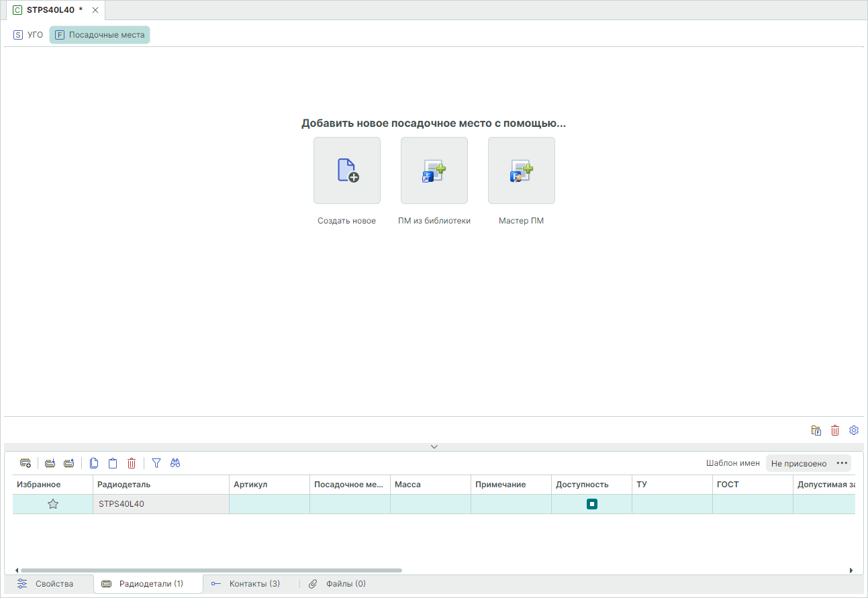Paste from clipboard into components table
The height and width of the screenshot is (598, 868).
click(113, 463)
